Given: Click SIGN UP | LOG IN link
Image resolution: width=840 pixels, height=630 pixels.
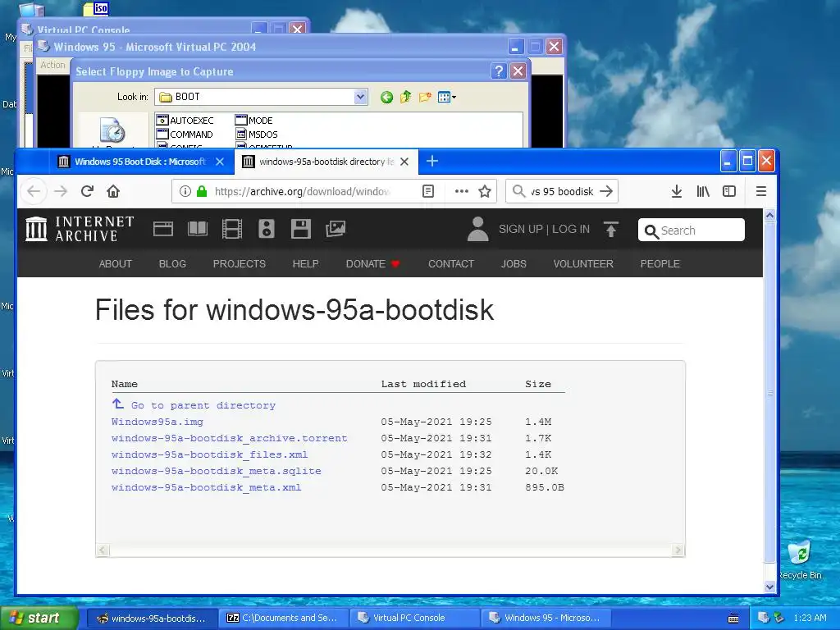Looking at the screenshot, I should [x=545, y=230].
